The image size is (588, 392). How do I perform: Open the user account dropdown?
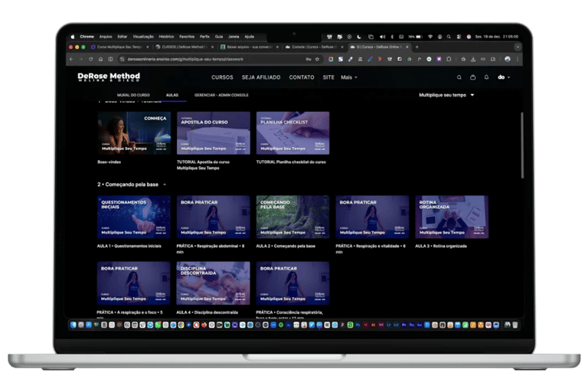tap(504, 77)
